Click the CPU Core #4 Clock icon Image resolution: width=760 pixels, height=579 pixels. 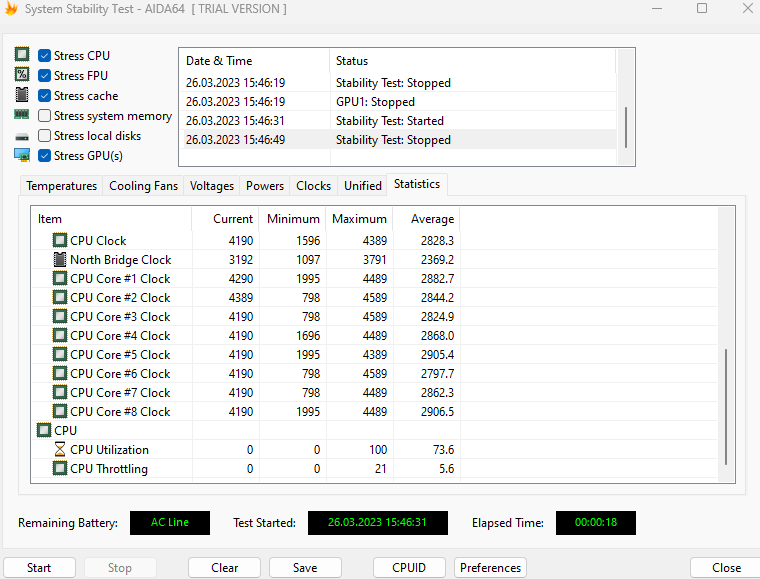click(60, 335)
